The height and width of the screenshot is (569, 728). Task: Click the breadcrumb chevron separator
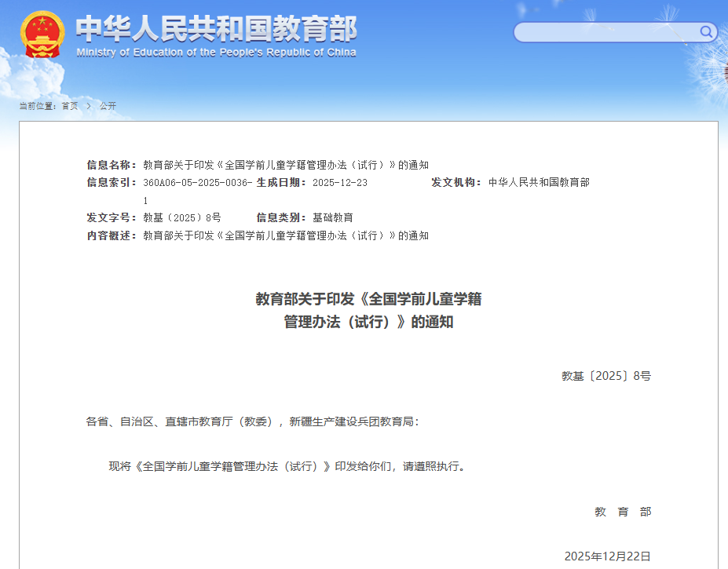click(89, 106)
